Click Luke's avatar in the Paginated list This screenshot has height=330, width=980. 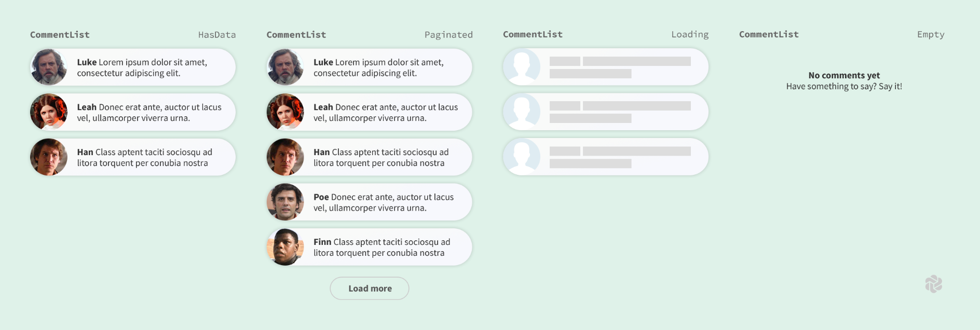[x=285, y=67]
